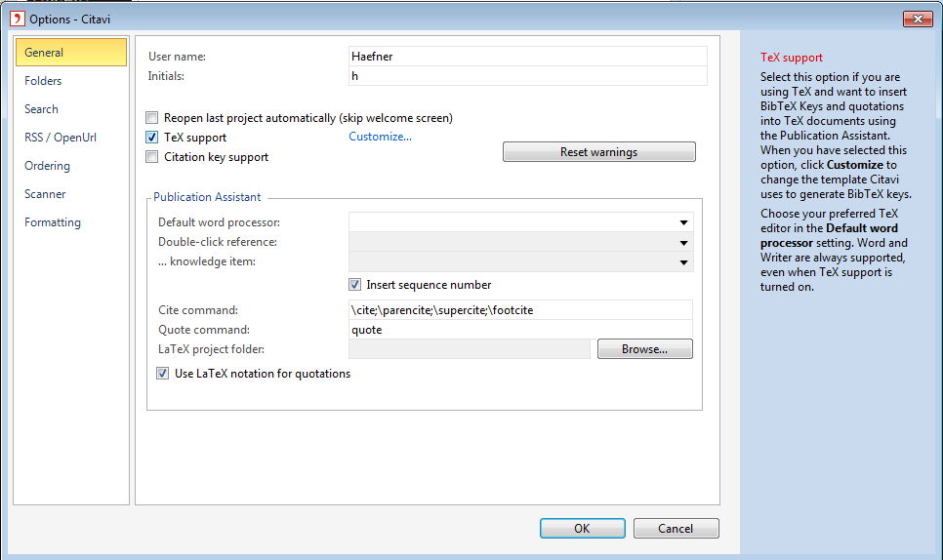
Task: Click the red TeX support help heading
Action: point(791,58)
